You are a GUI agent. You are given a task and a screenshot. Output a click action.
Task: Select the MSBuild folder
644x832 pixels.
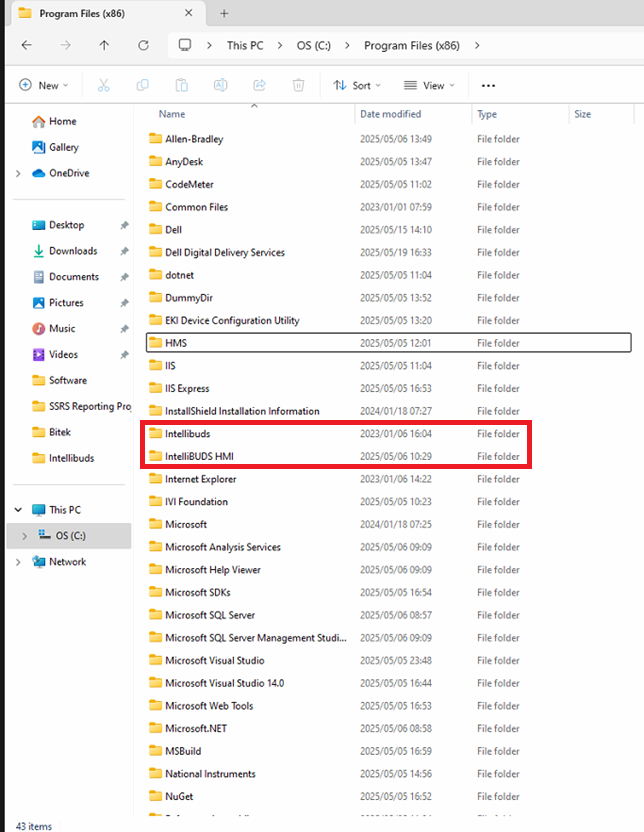[x=388, y=751]
